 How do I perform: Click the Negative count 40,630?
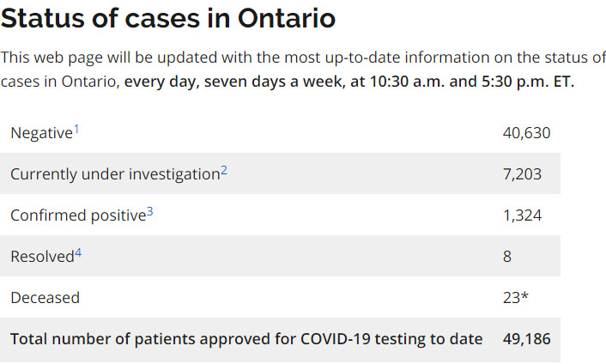pos(526,133)
